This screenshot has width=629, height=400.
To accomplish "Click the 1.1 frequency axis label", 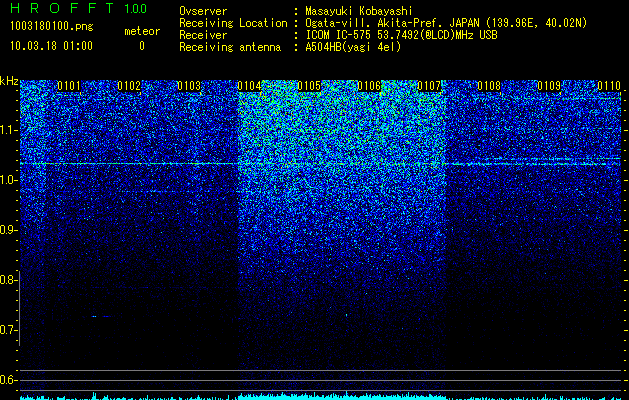I will [8, 130].
